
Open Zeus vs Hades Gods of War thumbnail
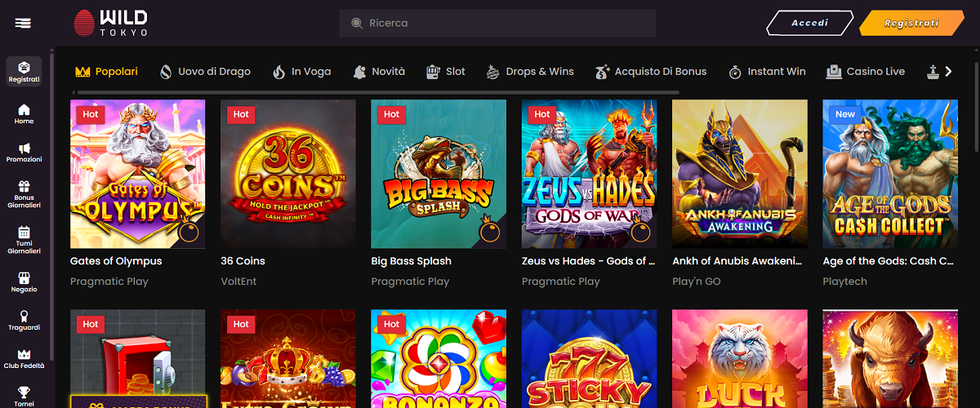[x=589, y=174]
